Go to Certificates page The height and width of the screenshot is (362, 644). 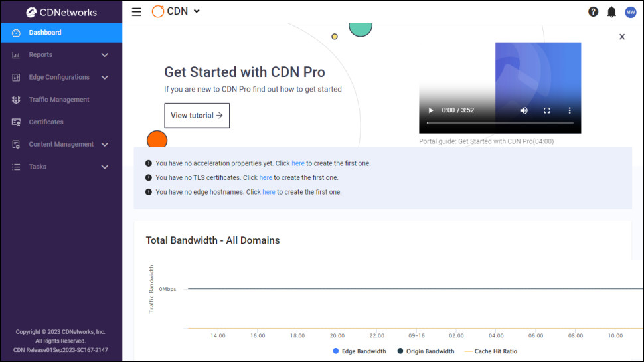click(62, 122)
